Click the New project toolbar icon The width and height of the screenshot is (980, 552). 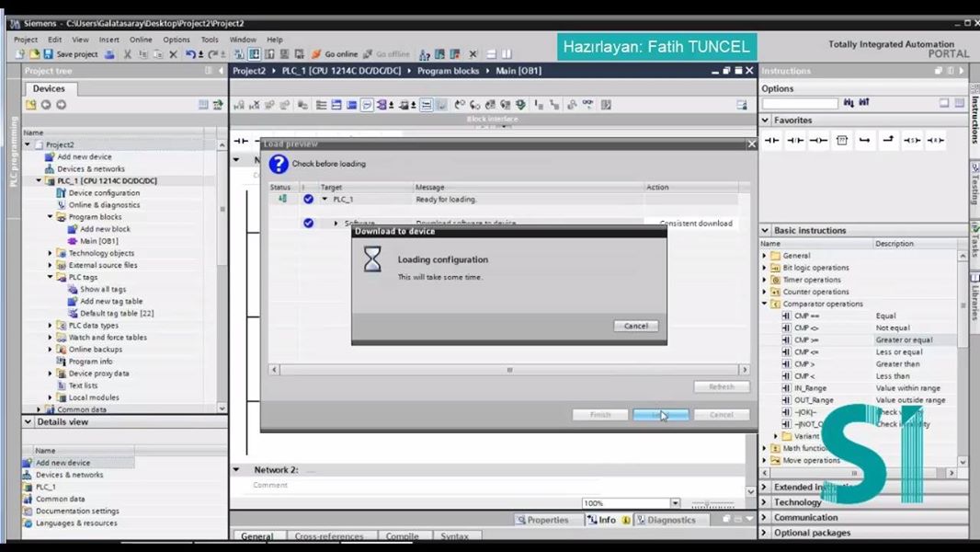pyautogui.click(x=20, y=54)
